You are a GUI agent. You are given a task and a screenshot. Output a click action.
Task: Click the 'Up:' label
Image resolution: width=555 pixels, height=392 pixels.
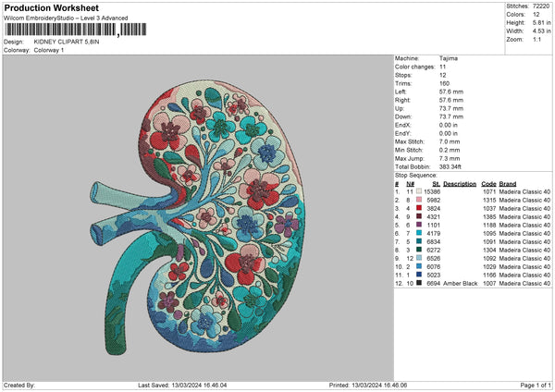point(400,108)
